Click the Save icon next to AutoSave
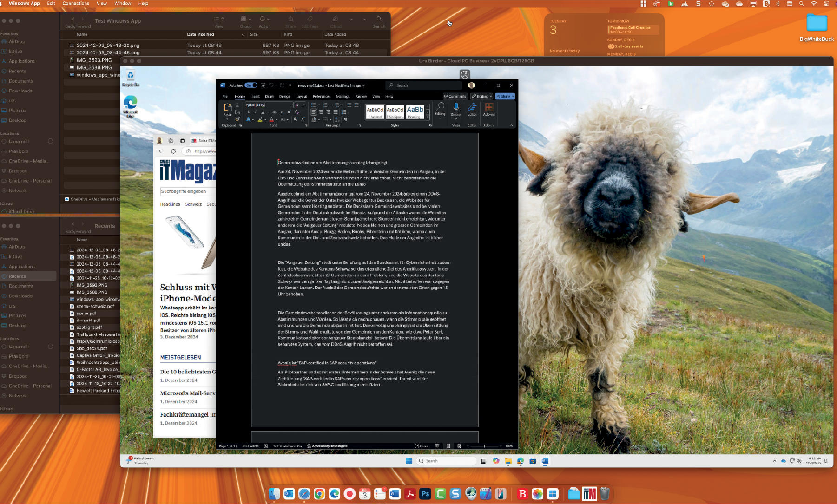 click(x=263, y=85)
